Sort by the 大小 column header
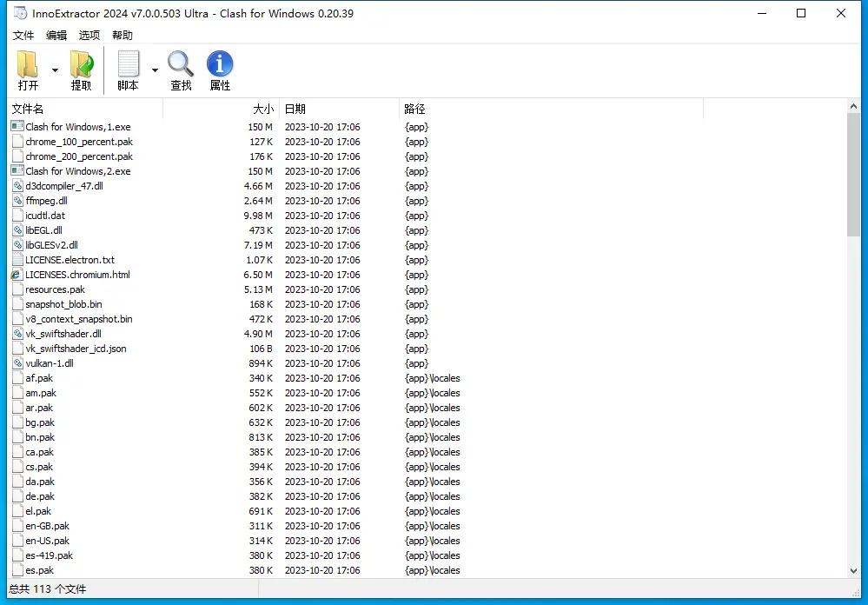 (x=222, y=109)
